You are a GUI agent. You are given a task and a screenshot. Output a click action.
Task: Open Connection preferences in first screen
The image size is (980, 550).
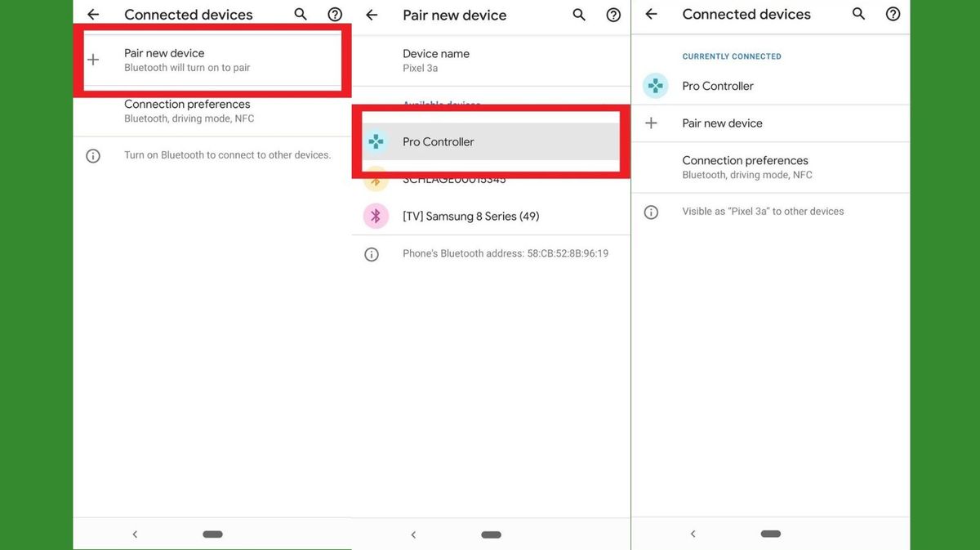[x=212, y=111]
